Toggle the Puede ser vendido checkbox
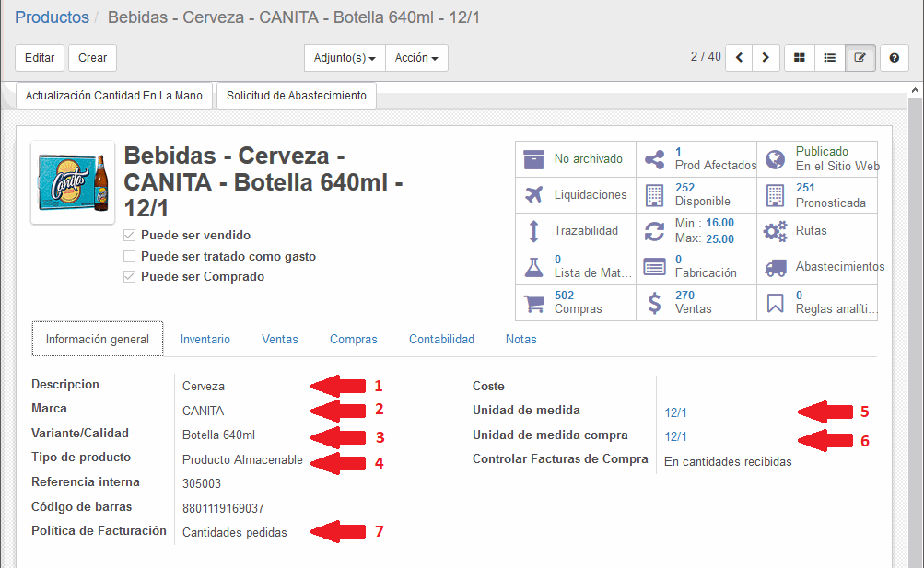The height and width of the screenshot is (568, 924). 129,236
